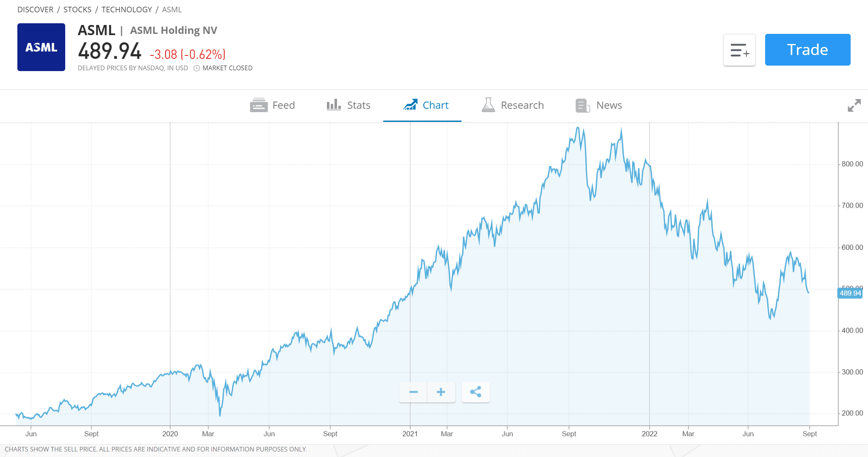868x457 pixels.
Task: Open the Research tab
Action: coord(522,105)
